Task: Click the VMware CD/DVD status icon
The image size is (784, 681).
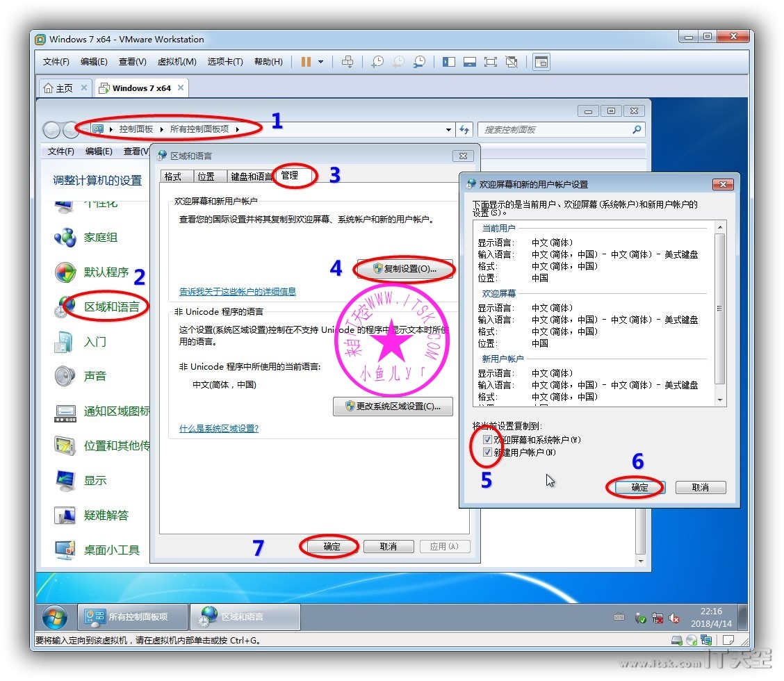Action: pyautogui.click(x=692, y=640)
